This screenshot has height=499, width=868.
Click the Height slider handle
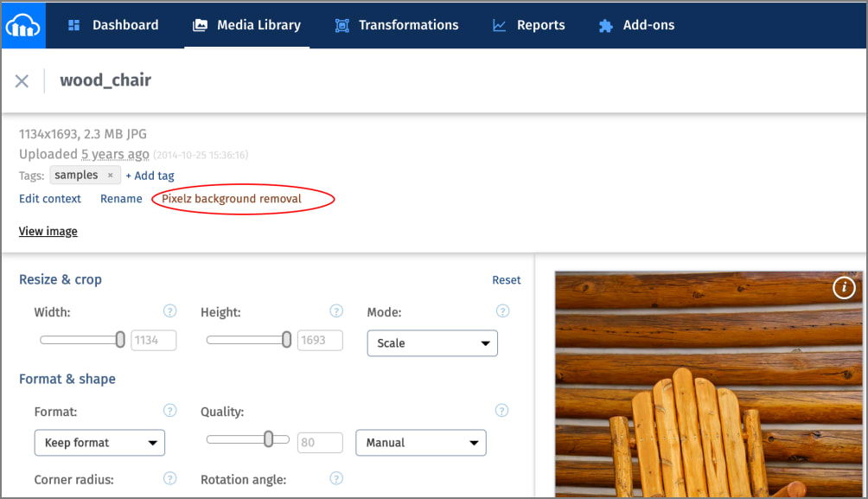click(286, 340)
